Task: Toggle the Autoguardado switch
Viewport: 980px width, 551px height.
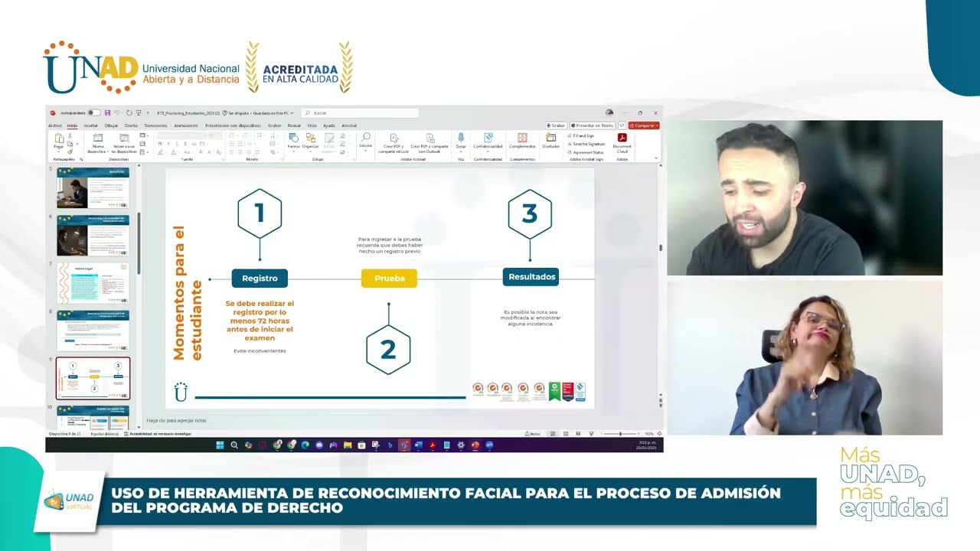Action: [x=94, y=112]
